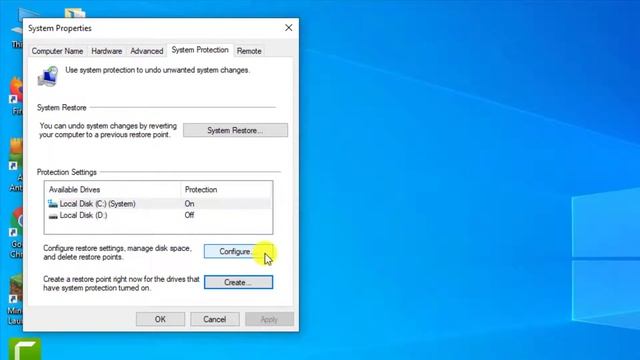Open the Hardware tab
This screenshot has height=360, width=640.
tap(107, 51)
